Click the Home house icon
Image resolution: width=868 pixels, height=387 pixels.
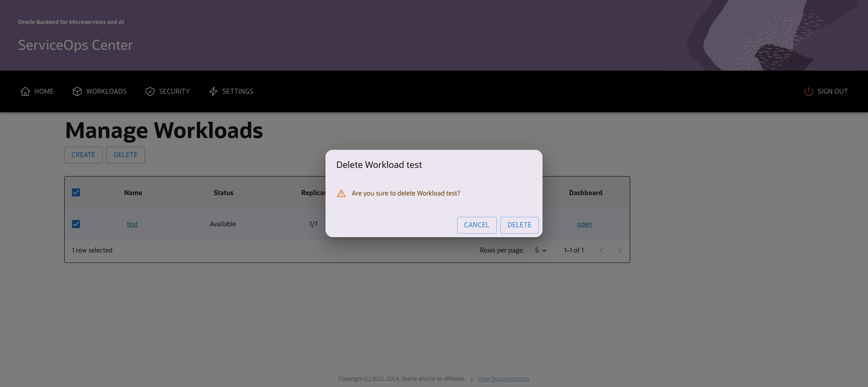click(25, 91)
